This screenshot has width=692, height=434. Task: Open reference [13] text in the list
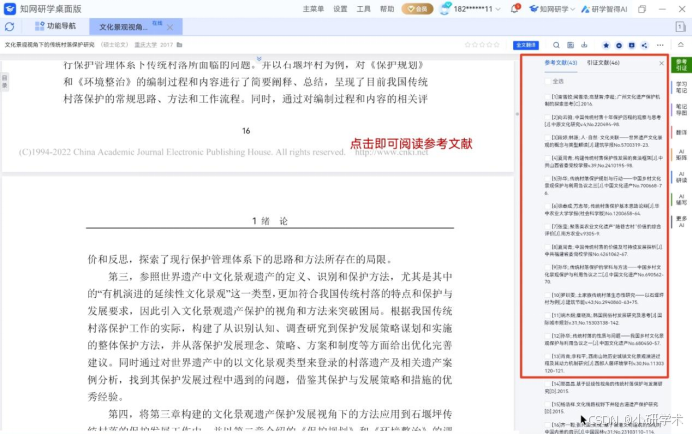[603, 363]
